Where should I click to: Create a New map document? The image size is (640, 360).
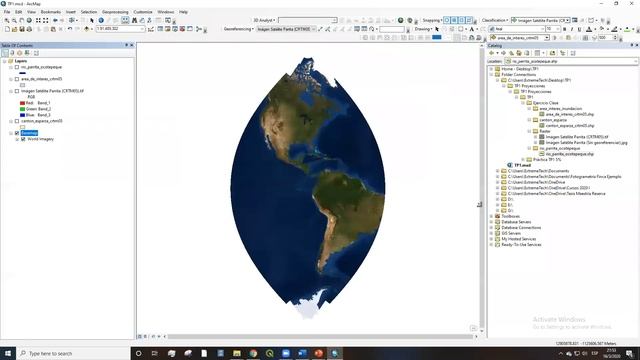[7, 29]
